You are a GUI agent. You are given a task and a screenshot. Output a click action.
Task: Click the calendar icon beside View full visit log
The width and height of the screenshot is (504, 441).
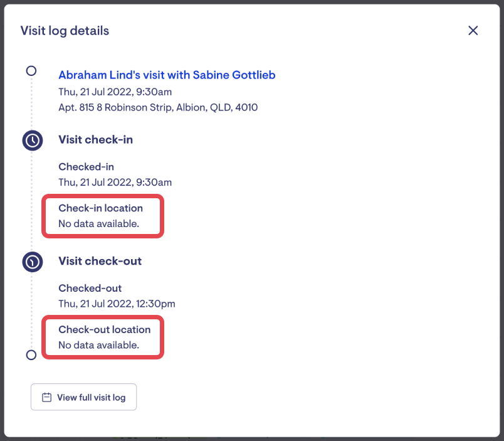tap(46, 398)
